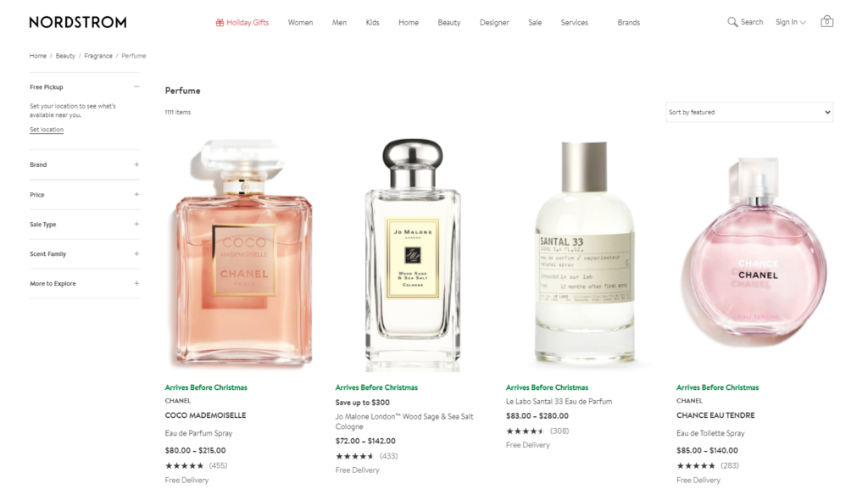Expand the Scent Family filter
The image size is (868, 495).
tap(84, 254)
